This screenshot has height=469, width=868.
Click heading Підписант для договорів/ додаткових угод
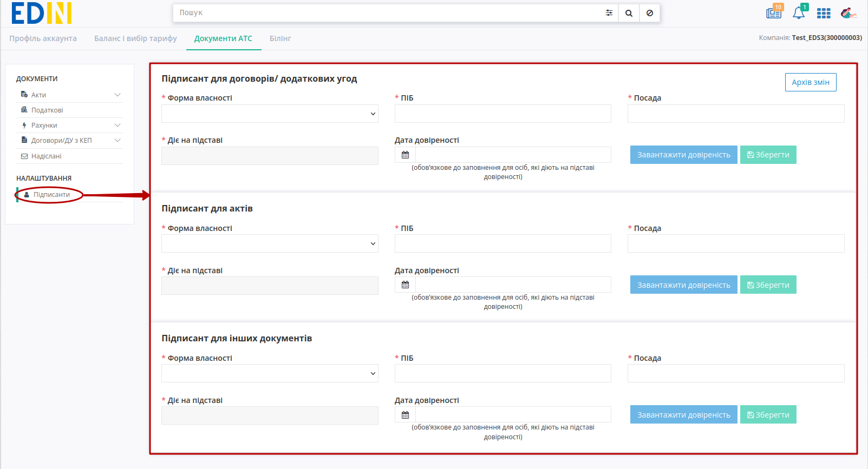[259, 79]
